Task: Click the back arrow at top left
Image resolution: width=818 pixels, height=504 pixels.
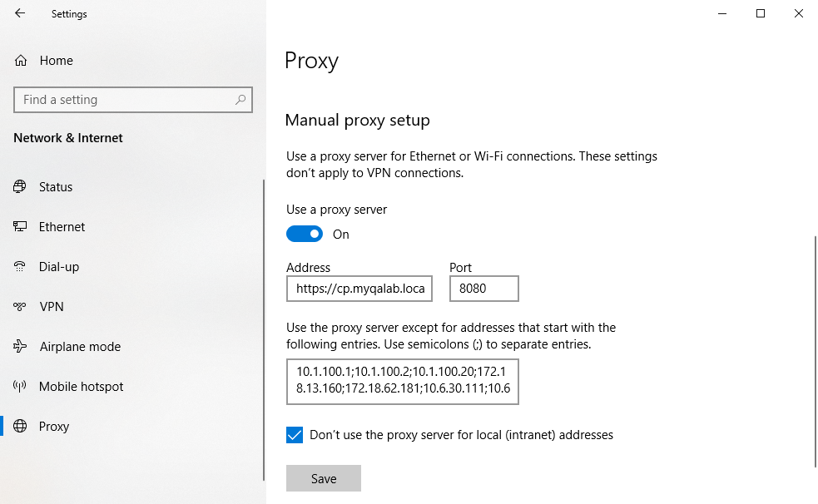Action: (x=18, y=13)
